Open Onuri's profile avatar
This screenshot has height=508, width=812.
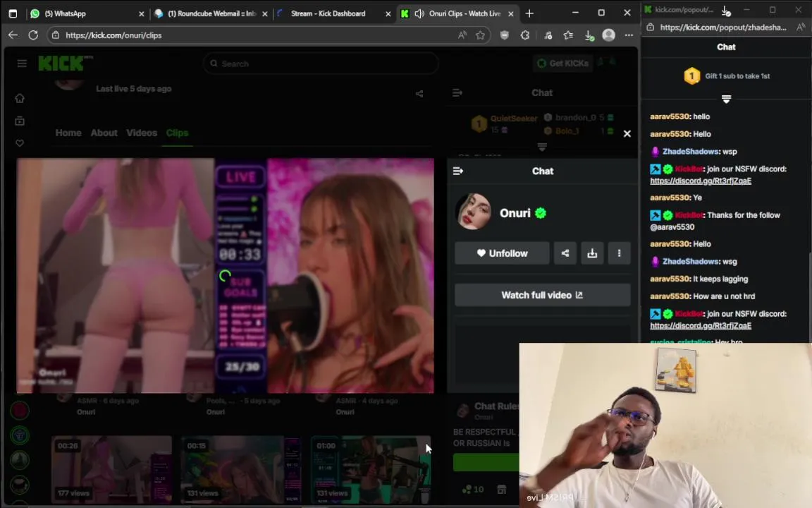474,212
